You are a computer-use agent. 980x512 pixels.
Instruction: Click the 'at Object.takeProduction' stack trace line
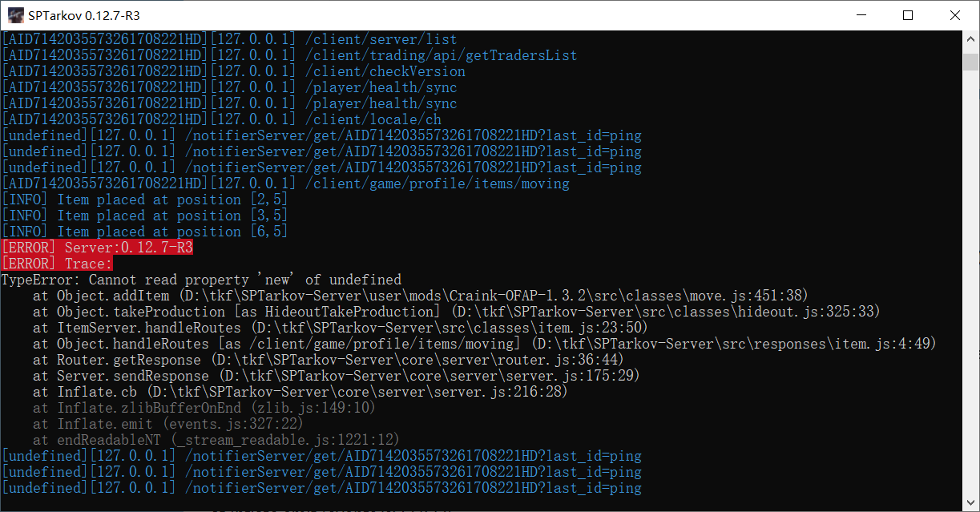pos(457,312)
